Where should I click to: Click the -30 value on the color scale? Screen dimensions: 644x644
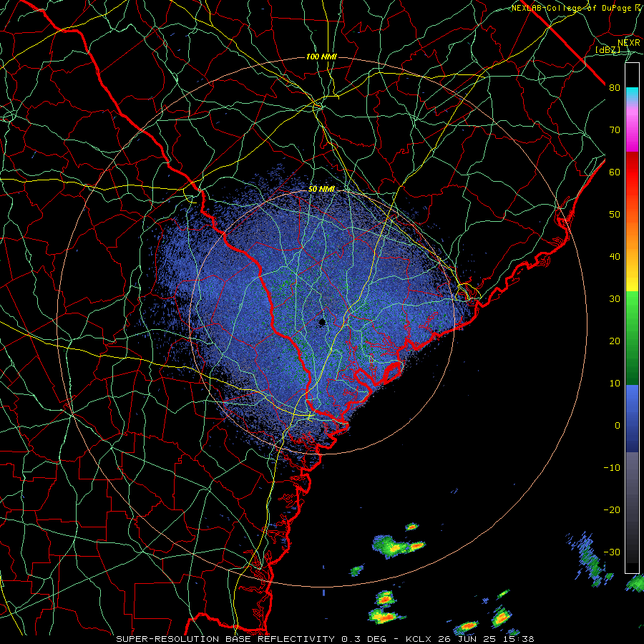pyautogui.click(x=612, y=552)
